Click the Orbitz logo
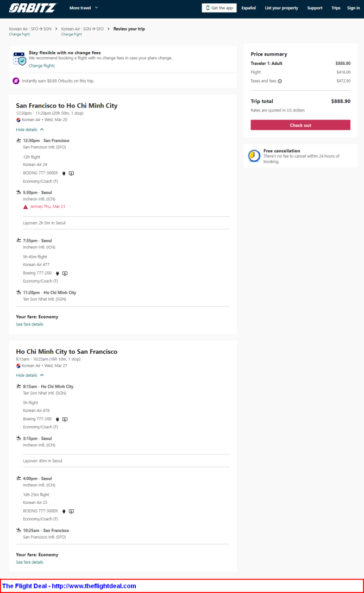Screen dimensions: 364x593 (33, 8)
